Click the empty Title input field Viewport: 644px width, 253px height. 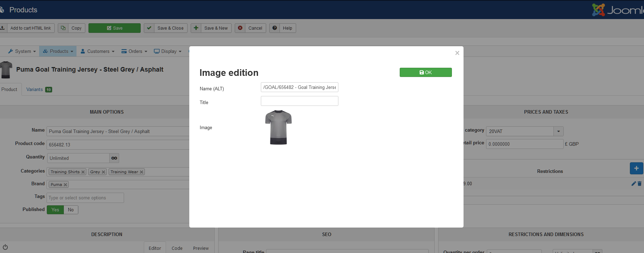pos(299,101)
